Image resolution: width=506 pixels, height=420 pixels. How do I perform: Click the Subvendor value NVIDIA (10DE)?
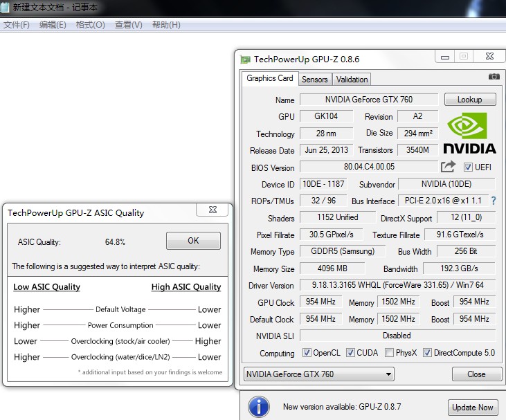(x=446, y=184)
